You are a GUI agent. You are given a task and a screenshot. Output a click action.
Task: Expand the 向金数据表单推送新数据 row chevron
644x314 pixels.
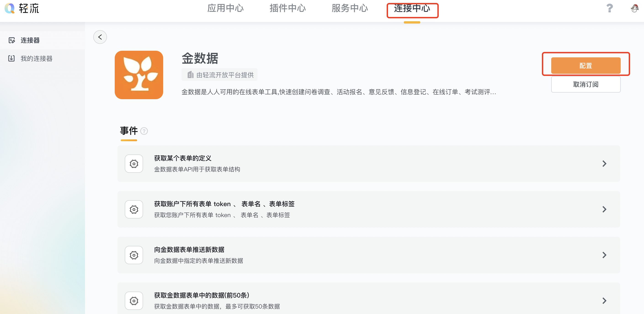604,255
